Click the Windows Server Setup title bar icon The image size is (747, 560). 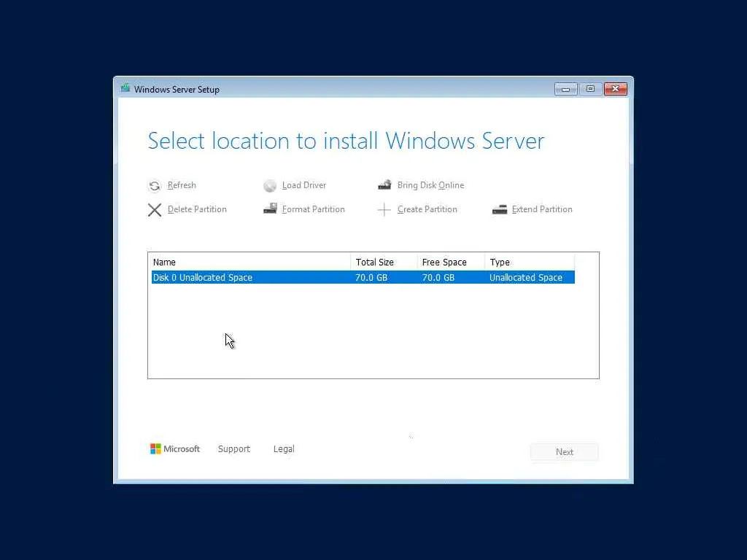125,88
